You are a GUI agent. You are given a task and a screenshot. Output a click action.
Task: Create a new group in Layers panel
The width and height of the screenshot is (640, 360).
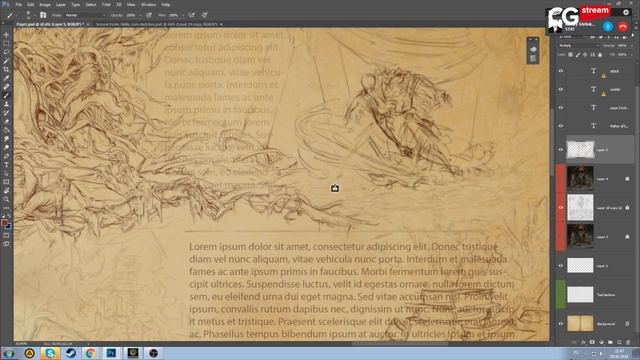click(x=610, y=342)
